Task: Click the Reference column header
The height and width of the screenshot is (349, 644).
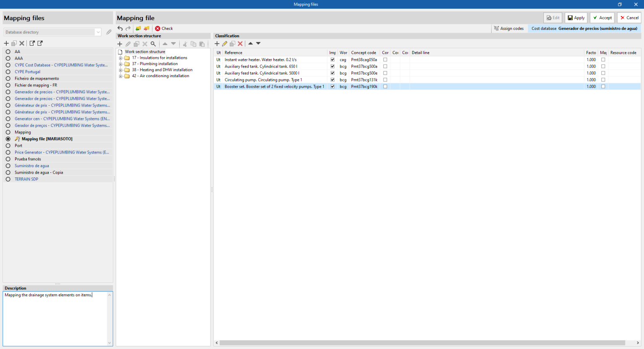Action: pos(275,53)
